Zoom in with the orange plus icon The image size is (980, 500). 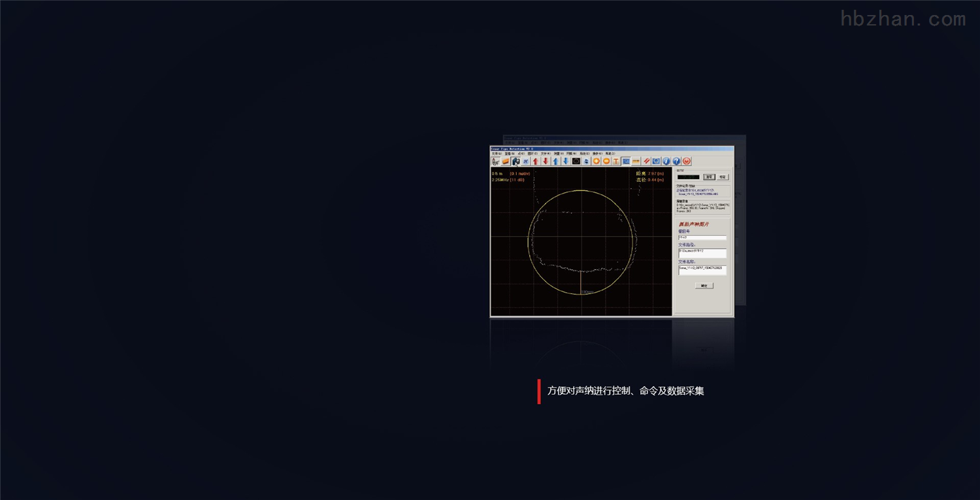point(596,161)
